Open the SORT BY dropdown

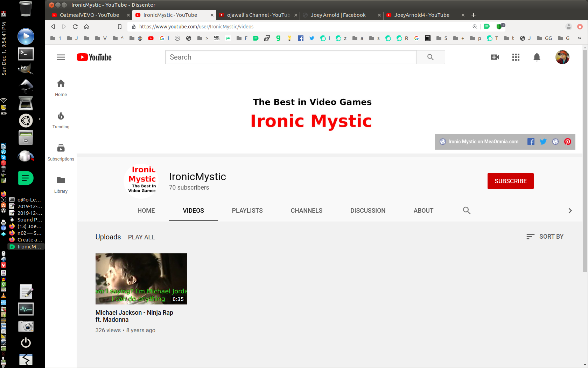click(545, 237)
